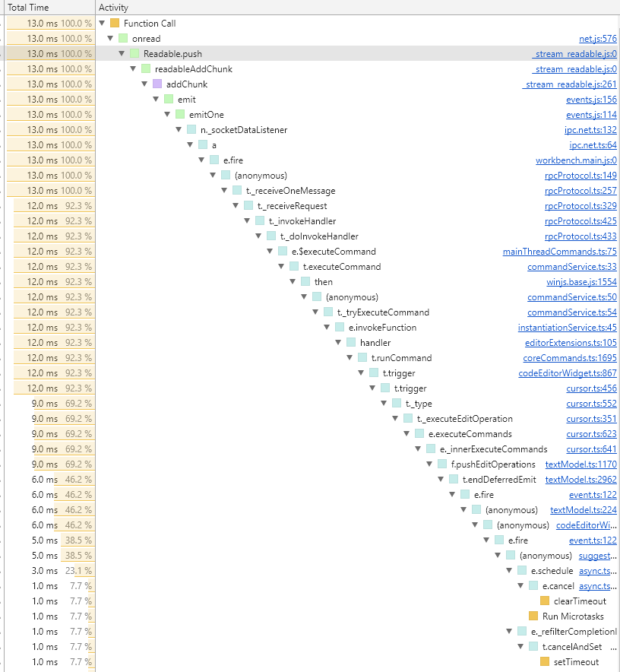Open the textModel.ts:2962 link
Viewport: 620px width, 672px height.
point(581,480)
